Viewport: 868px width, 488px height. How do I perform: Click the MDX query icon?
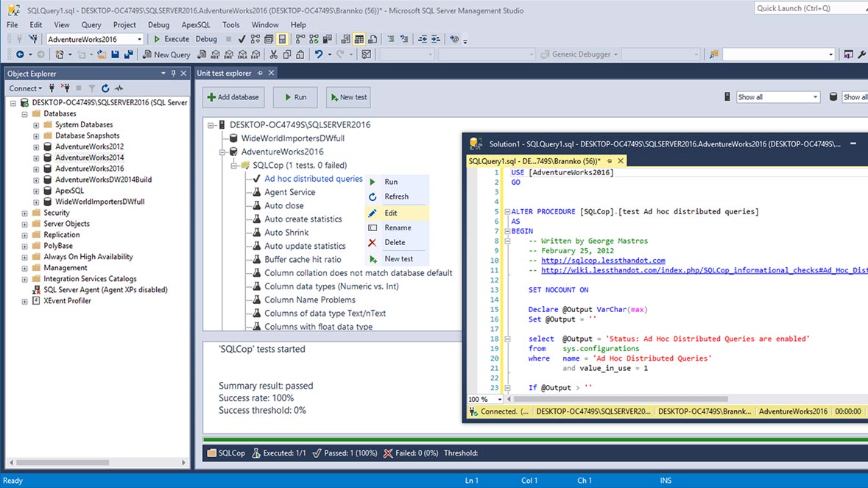(x=215, y=54)
